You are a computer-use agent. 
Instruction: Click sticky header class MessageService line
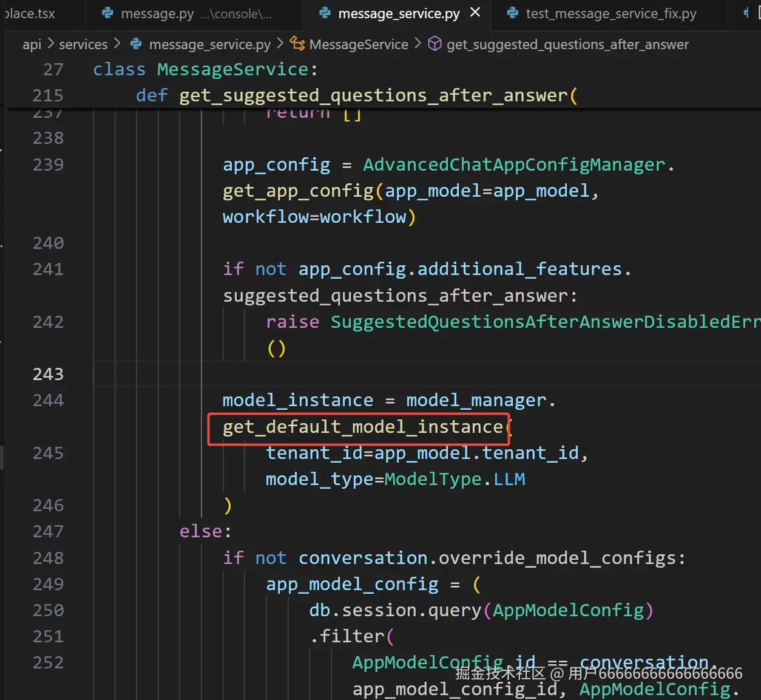[x=205, y=69]
